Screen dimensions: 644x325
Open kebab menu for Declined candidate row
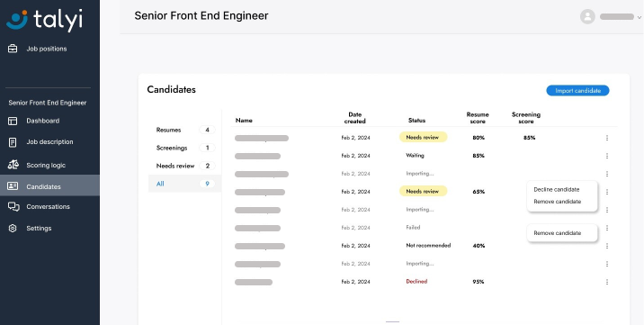pos(607,282)
